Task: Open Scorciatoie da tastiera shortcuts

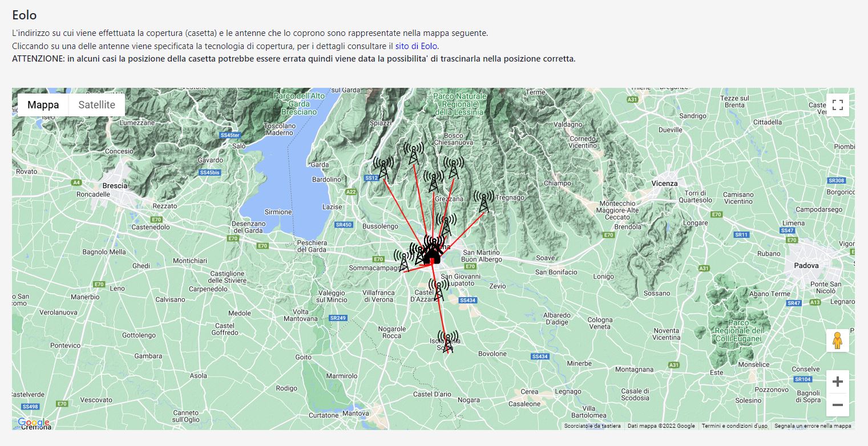Action: 592,426
